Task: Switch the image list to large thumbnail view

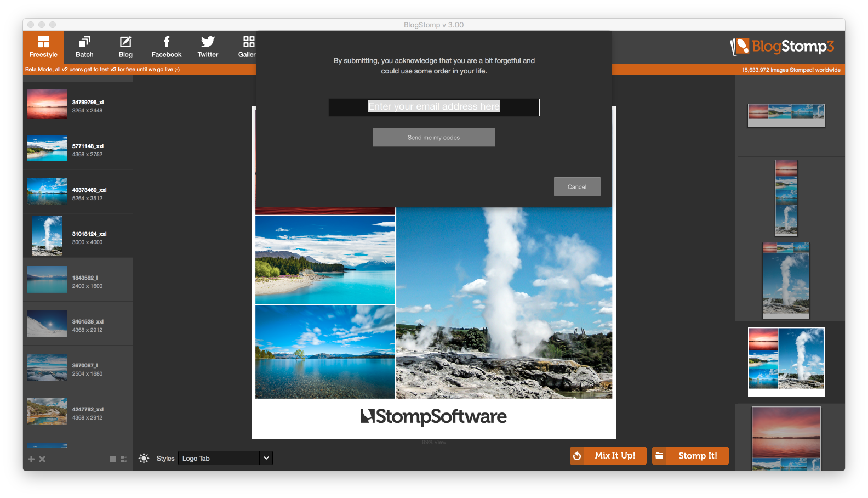Action: coord(113,459)
